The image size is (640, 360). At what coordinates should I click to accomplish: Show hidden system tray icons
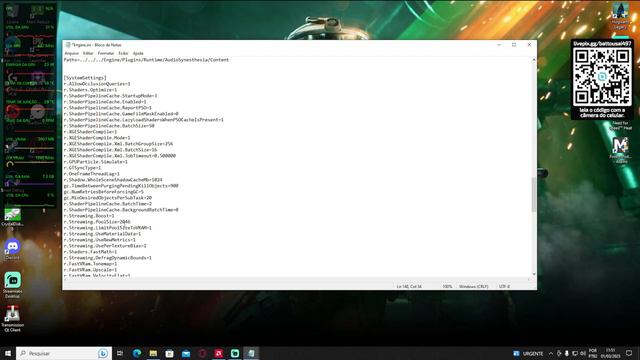coord(551,353)
